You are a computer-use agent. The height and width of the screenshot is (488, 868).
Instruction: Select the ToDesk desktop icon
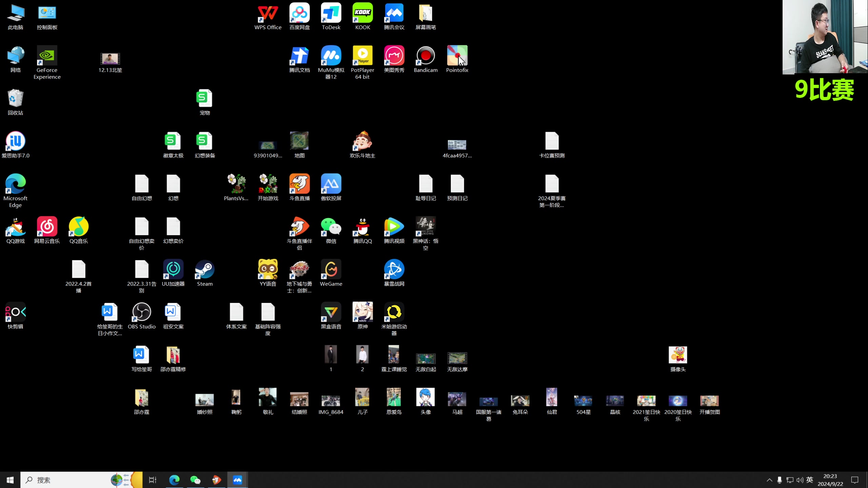click(331, 17)
